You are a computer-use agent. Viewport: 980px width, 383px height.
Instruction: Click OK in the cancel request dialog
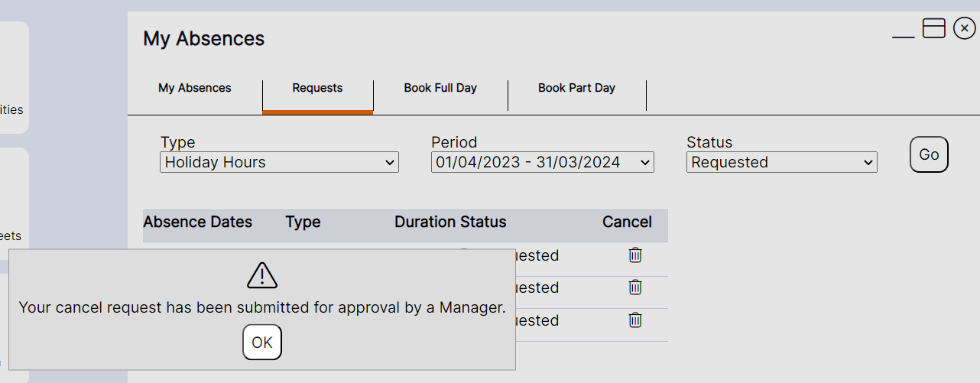tap(262, 342)
